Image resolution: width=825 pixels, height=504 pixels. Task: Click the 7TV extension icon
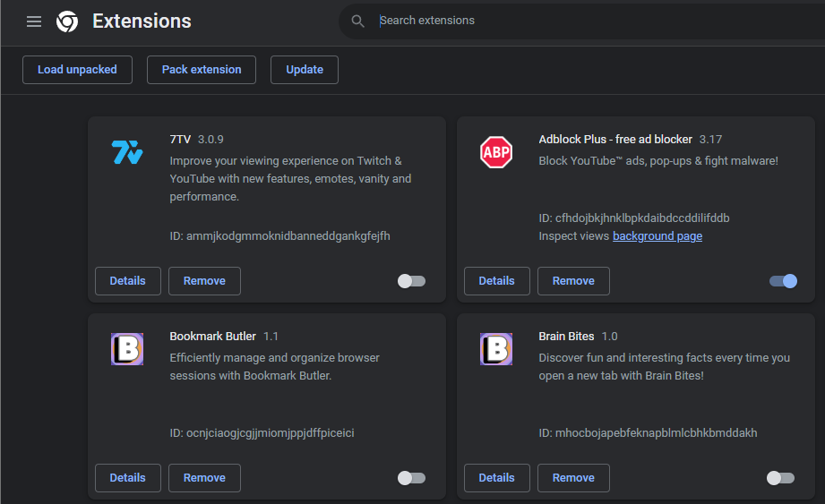click(x=127, y=152)
